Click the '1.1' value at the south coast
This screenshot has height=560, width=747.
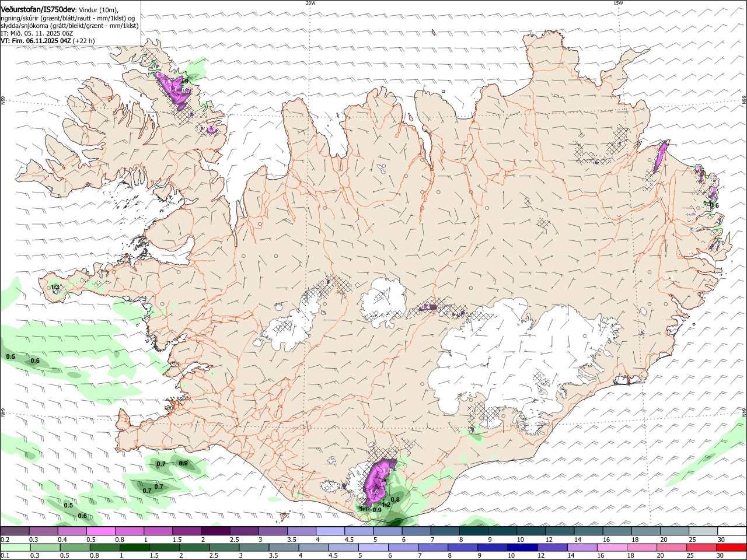click(x=364, y=509)
